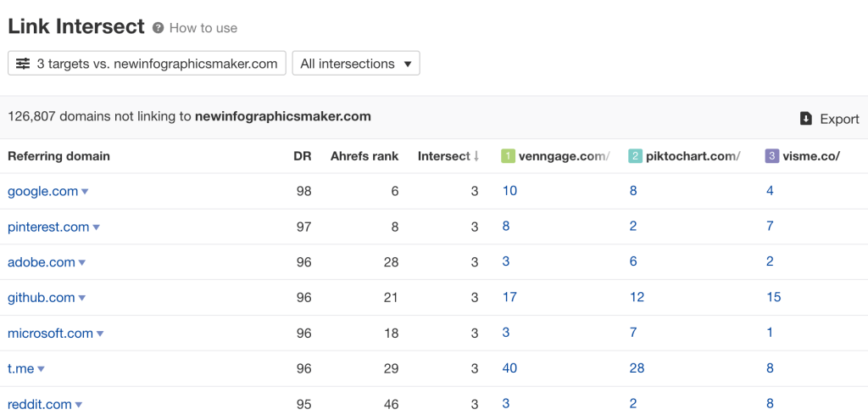
Task: Click the teal number 2 badge
Action: [x=635, y=156]
